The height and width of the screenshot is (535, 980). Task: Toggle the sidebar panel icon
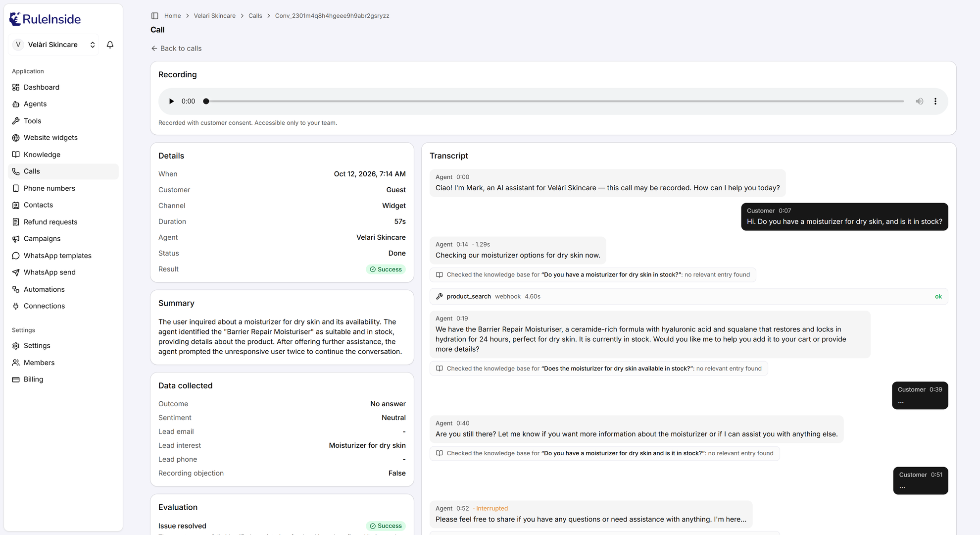[x=155, y=16]
